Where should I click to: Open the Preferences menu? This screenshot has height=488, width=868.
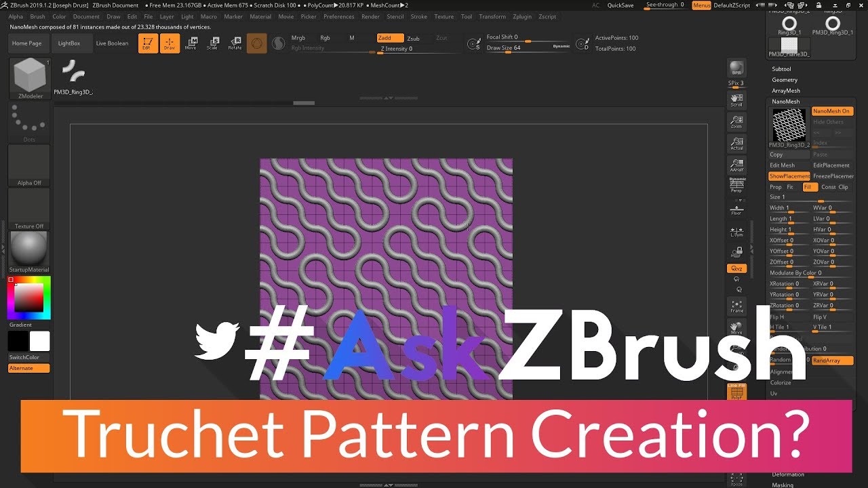click(338, 16)
